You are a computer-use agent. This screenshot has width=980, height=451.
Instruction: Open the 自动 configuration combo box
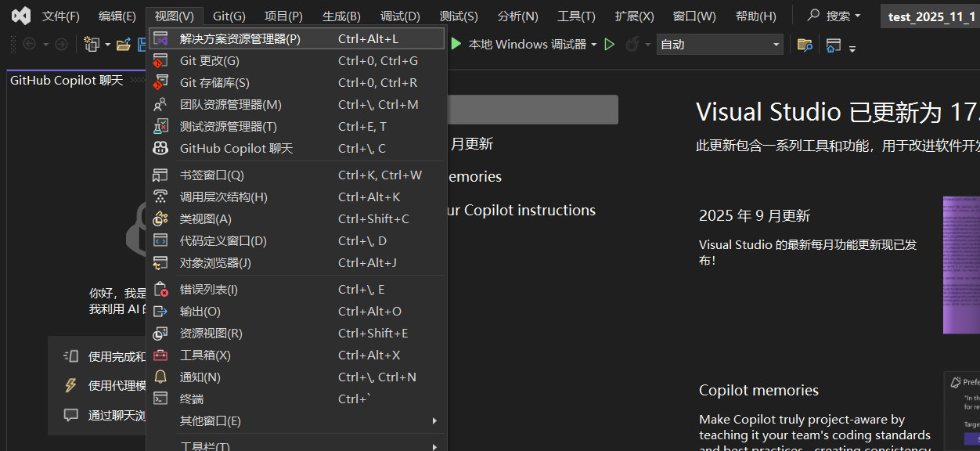(x=719, y=45)
